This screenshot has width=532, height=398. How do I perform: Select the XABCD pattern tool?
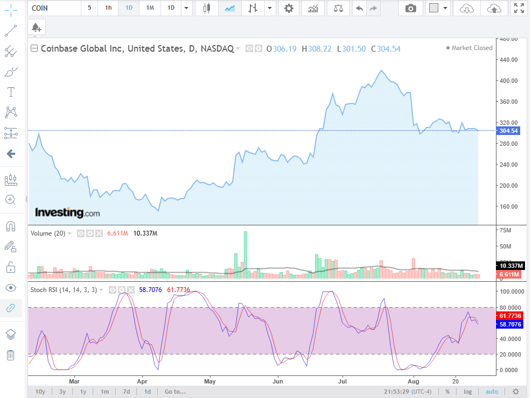click(11, 112)
